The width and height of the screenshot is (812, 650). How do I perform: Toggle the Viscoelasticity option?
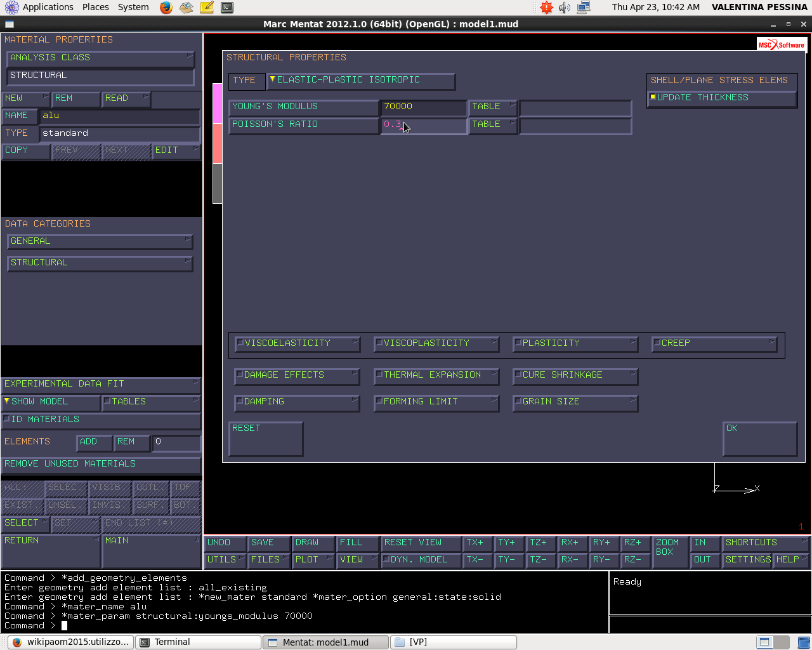coord(297,343)
